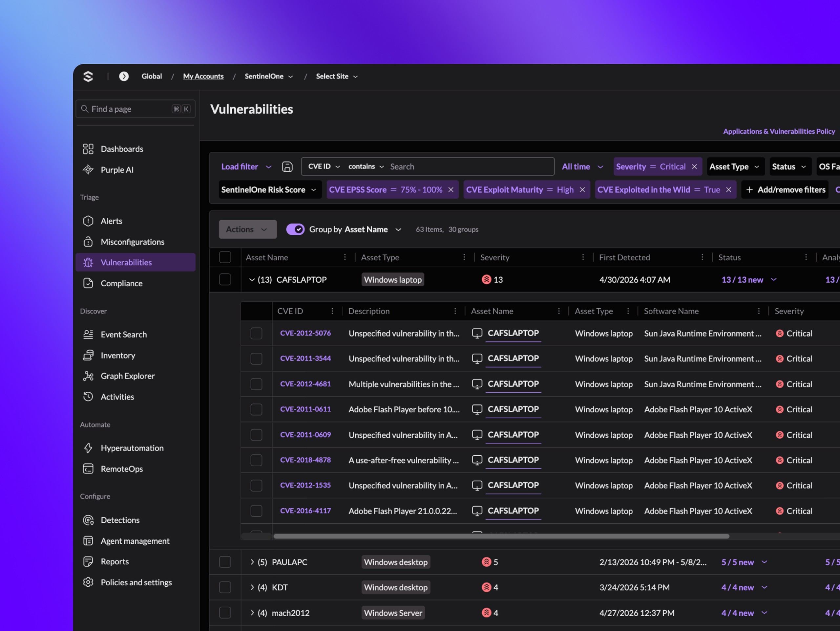Open the Agent management page
840x631 pixels.
[136, 541]
